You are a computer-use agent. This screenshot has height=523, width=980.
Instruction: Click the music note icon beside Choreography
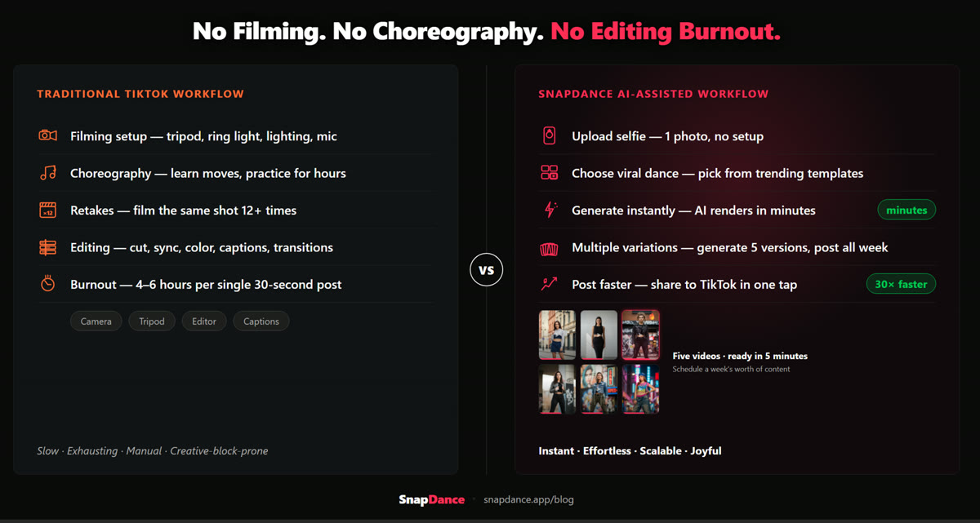coord(48,173)
